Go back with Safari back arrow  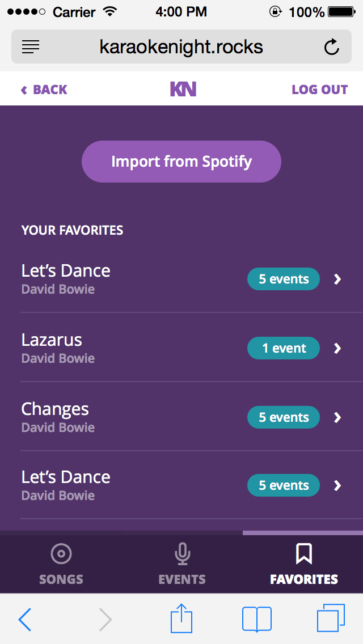(x=26, y=619)
